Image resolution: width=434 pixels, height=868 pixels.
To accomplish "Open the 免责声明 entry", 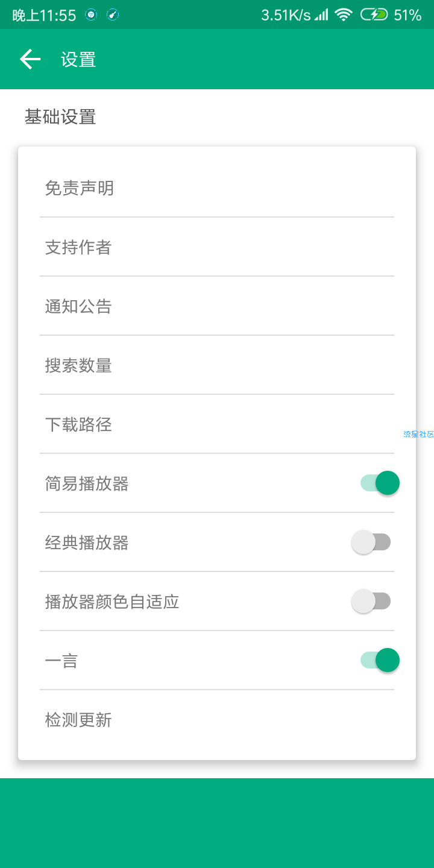I will coord(217,188).
